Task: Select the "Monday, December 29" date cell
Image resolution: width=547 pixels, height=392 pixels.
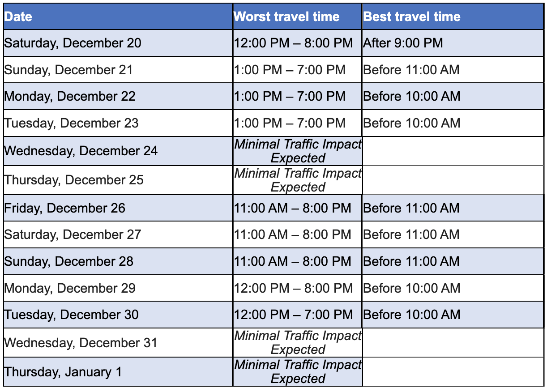Action: [70, 288]
